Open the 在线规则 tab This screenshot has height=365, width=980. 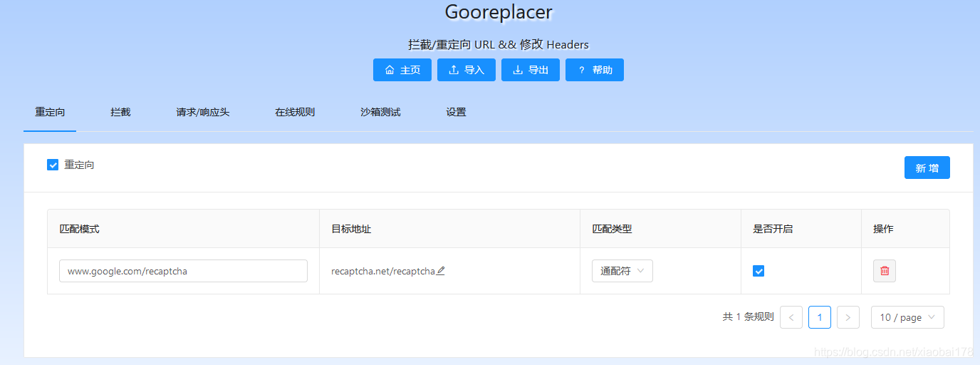tap(295, 112)
